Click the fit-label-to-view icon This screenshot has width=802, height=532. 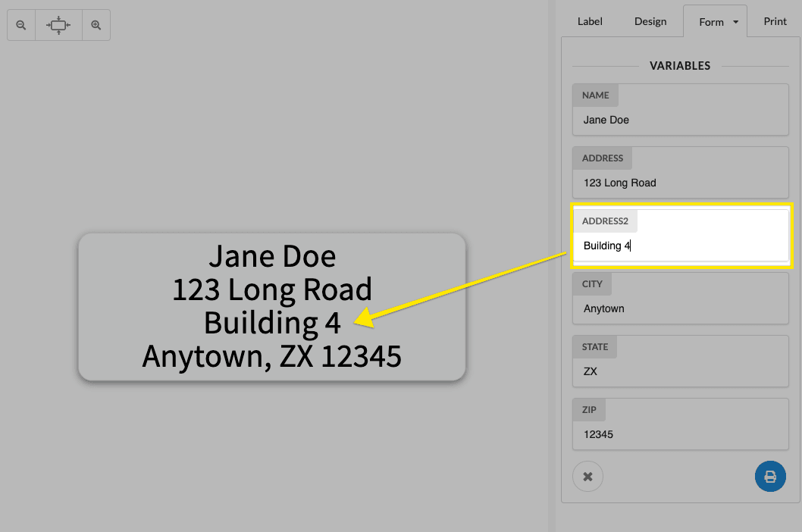(58, 24)
